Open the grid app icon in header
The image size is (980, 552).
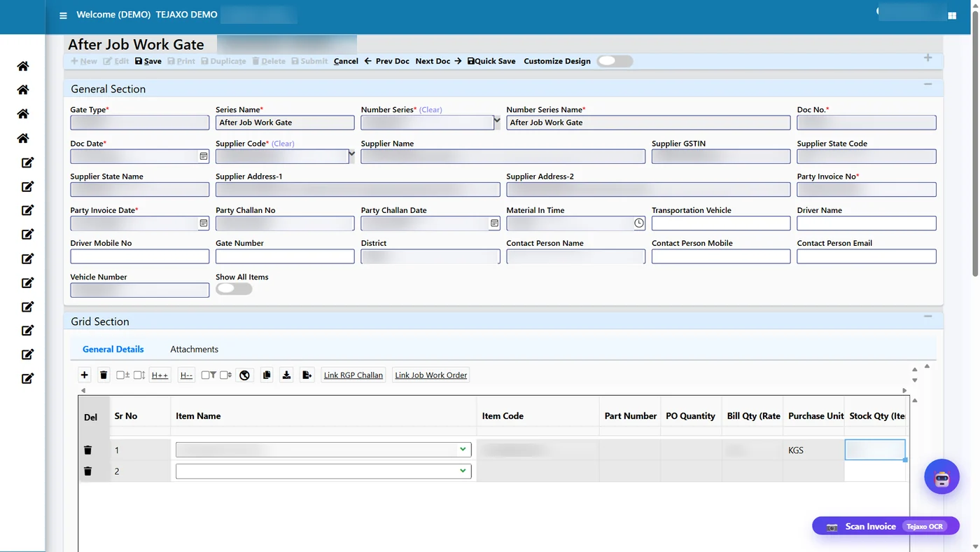point(952,15)
